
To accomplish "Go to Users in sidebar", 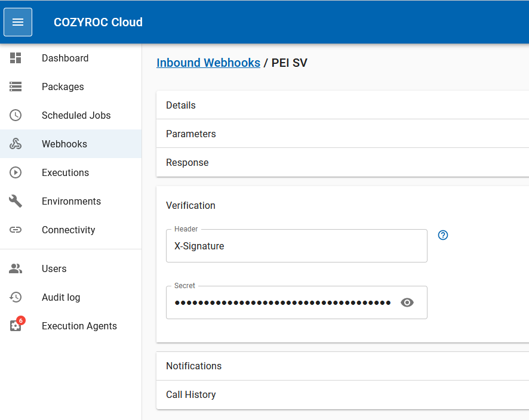I will pyautogui.click(x=54, y=268).
